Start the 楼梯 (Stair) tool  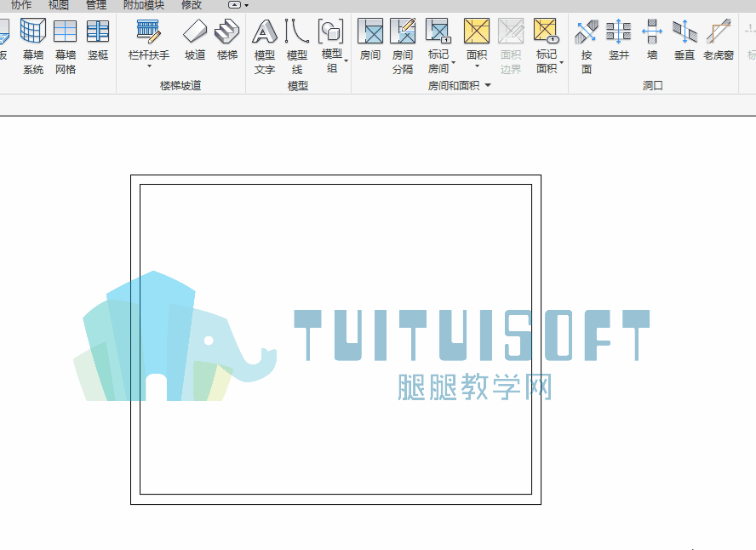(227, 39)
